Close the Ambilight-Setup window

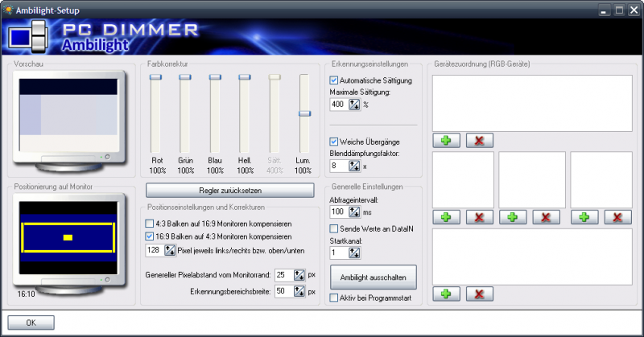634,10
